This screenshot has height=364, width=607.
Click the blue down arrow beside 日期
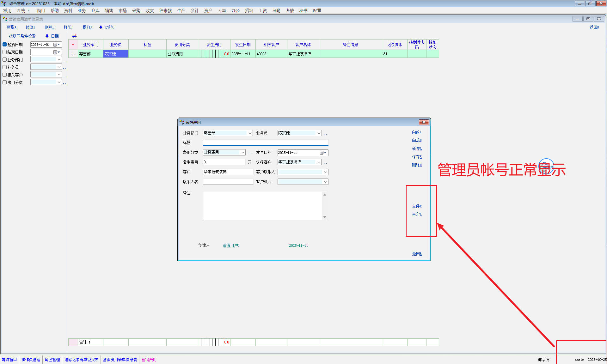pyautogui.click(x=47, y=36)
